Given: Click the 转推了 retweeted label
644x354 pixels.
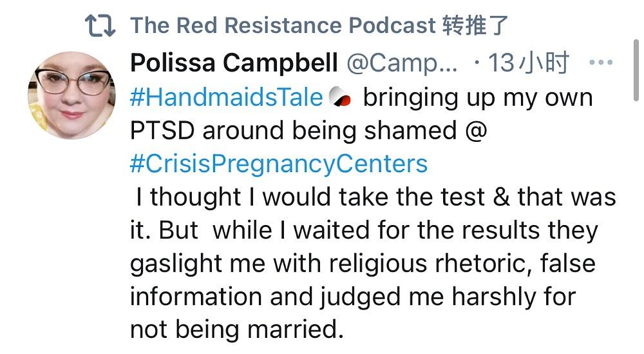Looking at the screenshot, I should click(x=476, y=26).
